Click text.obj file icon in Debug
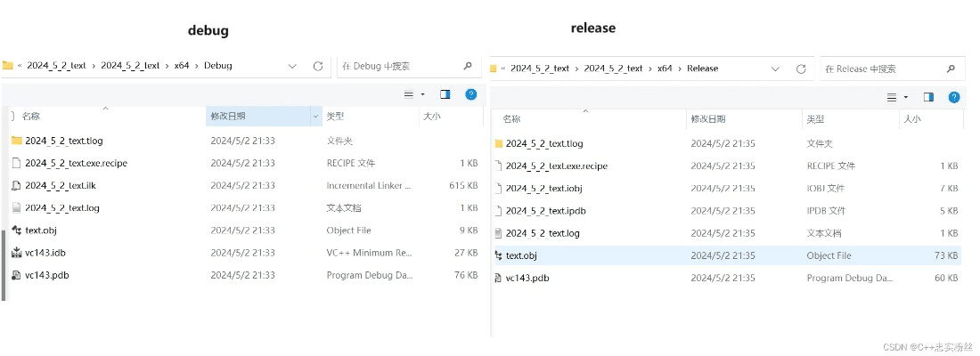Image resolution: width=980 pixels, height=356 pixels. pyautogui.click(x=17, y=231)
